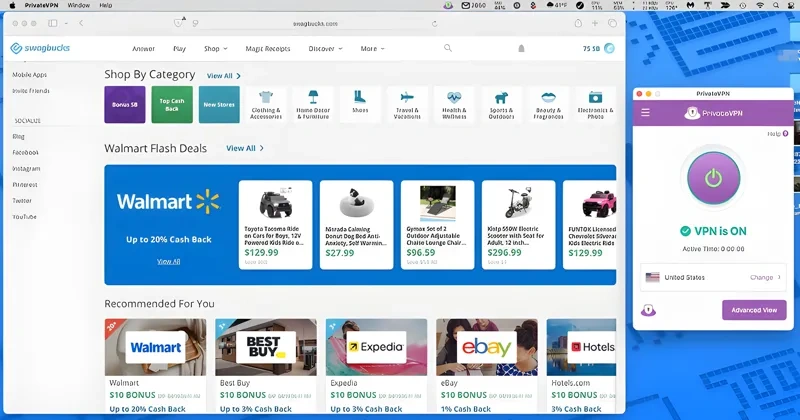Click View All under Walmart cash back

click(x=168, y=261)
